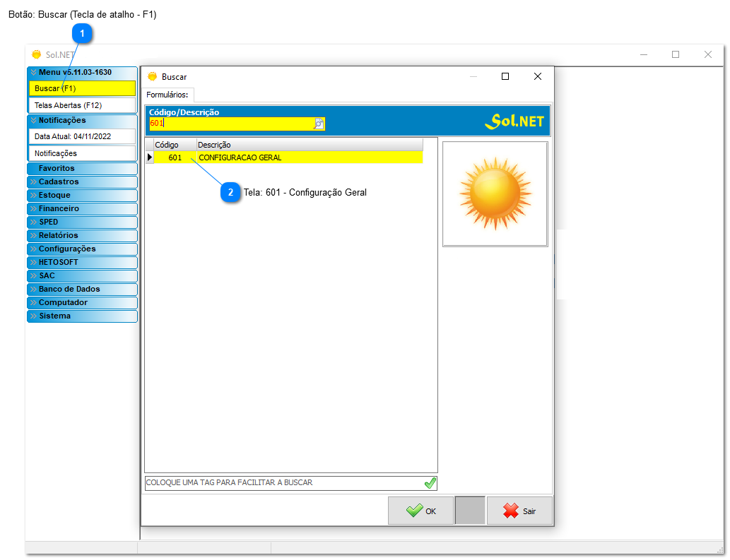Screen dimensions: 730x560
Task: Click the green checkmark beside the tag field
Action: coord(430,483)
